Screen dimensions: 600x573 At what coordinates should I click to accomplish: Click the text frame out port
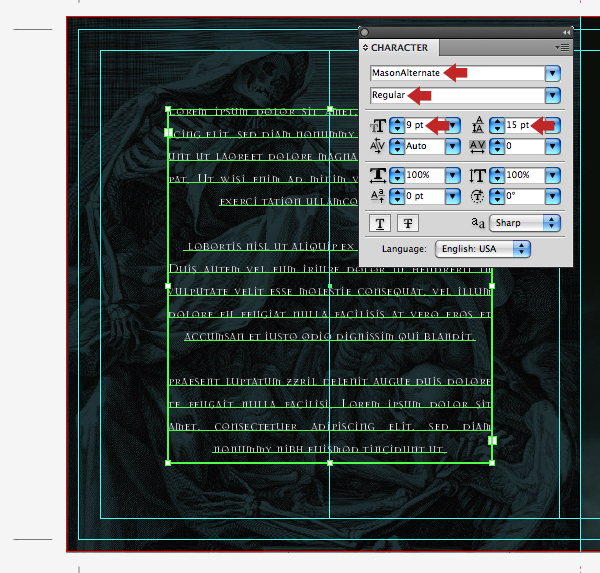[492, 441]
